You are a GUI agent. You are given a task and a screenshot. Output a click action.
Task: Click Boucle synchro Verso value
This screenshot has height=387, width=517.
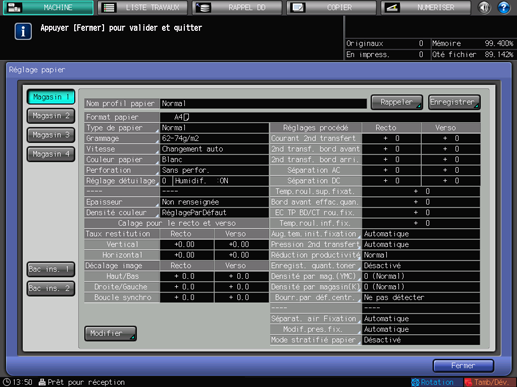click(242, 298)
